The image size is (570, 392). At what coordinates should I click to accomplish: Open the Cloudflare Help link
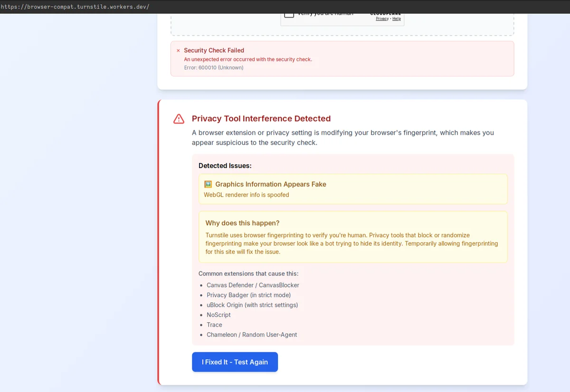(397, 19)
